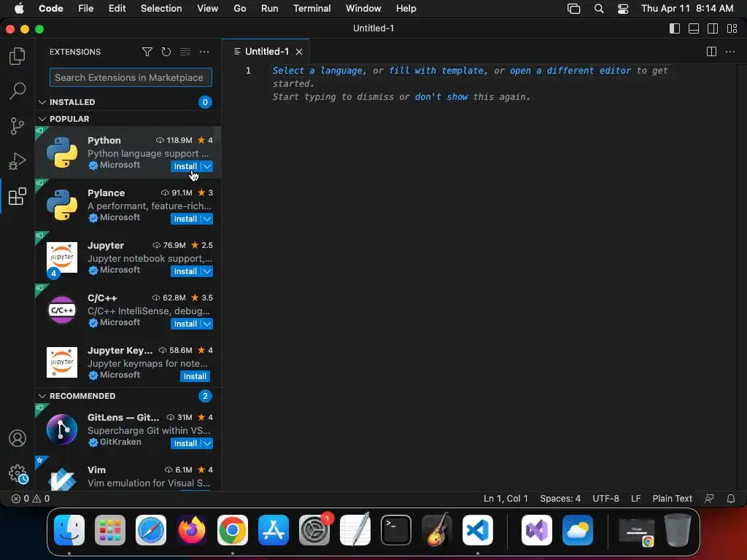
Task: Open the Go menu
Action: click(239, 9)
